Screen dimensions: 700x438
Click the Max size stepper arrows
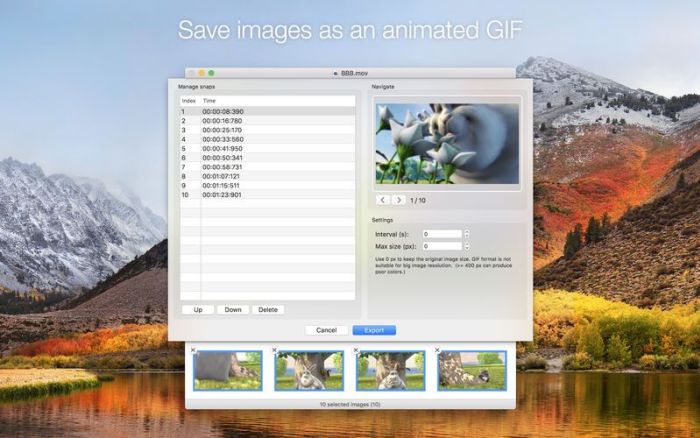pos(467,246)
